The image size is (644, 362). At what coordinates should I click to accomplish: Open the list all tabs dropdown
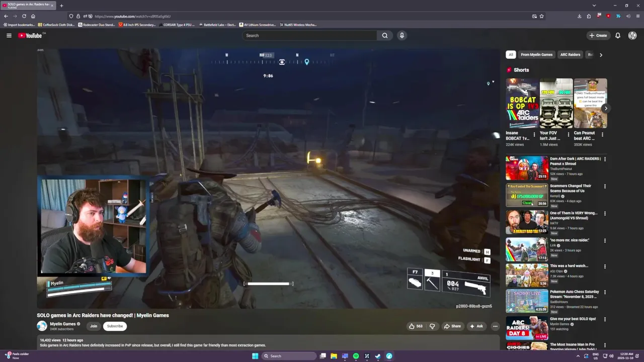coord(594,6)
